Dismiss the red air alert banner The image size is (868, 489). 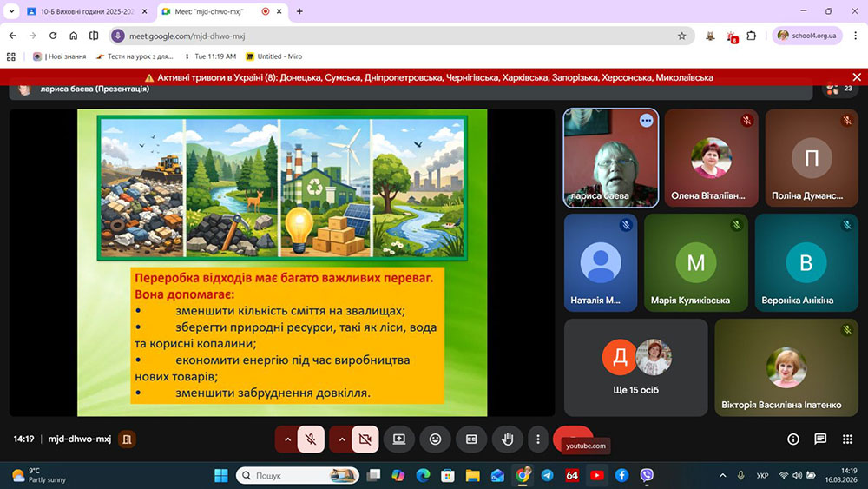tap(857, 77)
